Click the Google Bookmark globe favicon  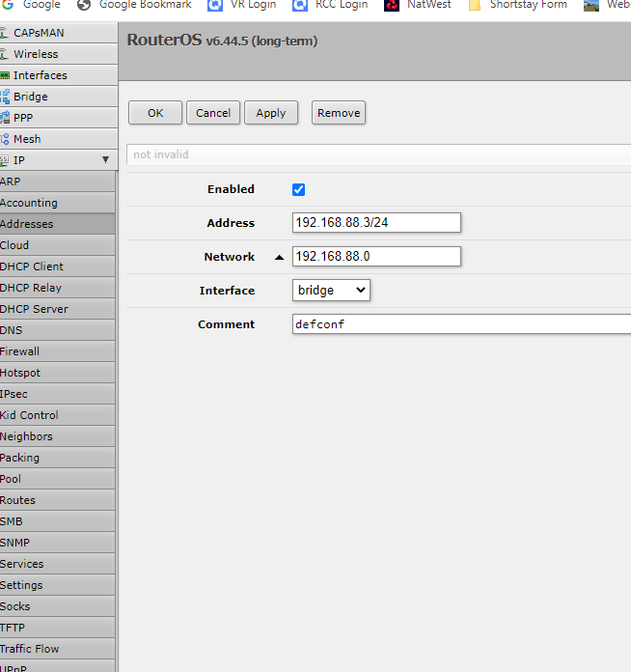tap(84, 5)
